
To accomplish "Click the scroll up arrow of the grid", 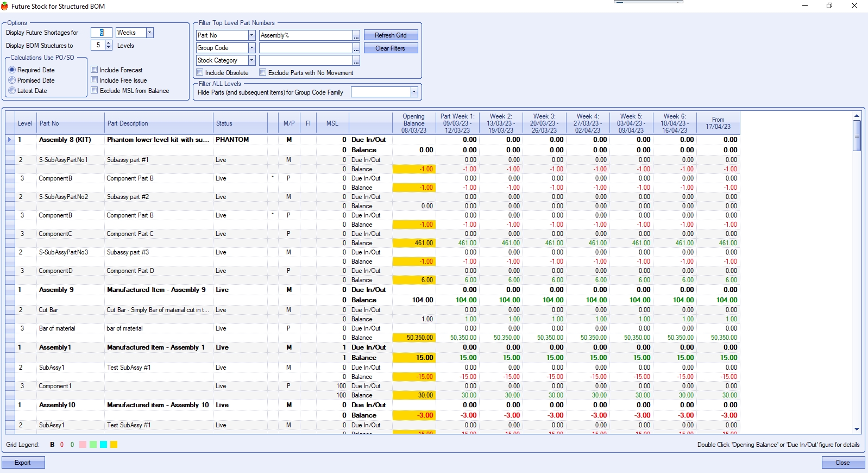I will [857, 116].
